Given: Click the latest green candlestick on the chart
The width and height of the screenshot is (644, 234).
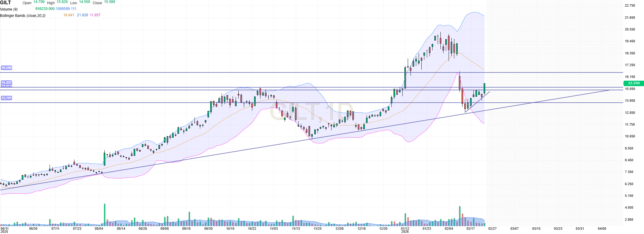Looking at the screenshot, I should click(x=484, y=88).
